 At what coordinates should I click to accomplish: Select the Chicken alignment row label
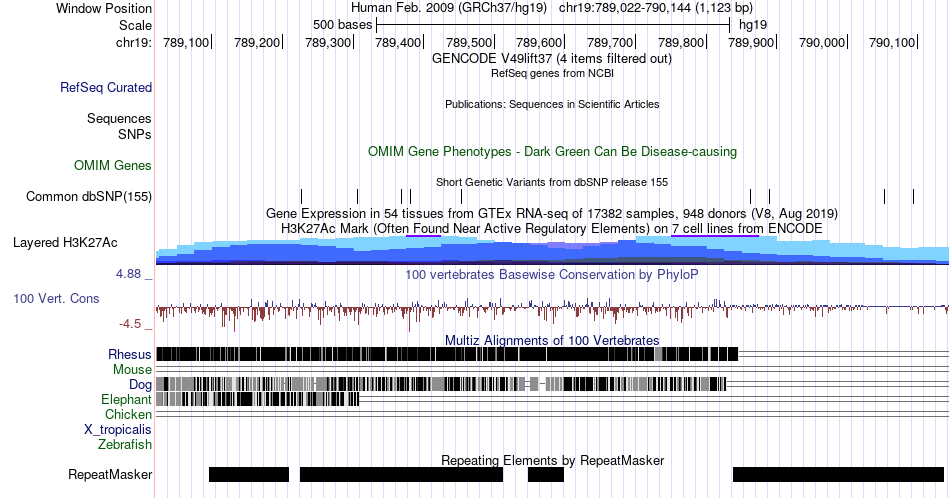click(128, 414)
